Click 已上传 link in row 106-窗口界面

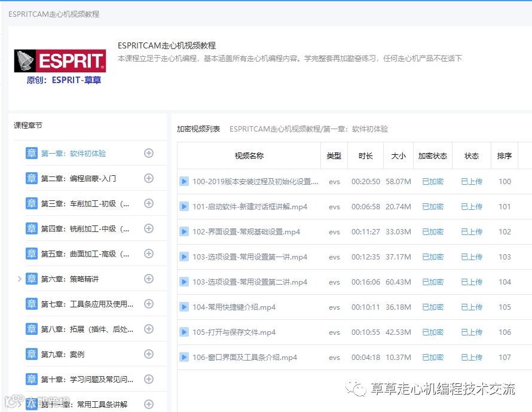tap(472, 358)
